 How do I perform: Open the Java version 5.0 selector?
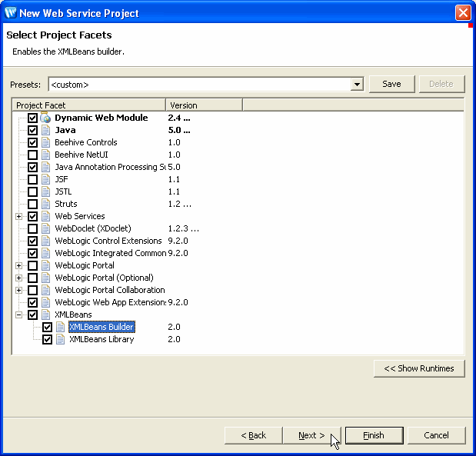pos(179,130)
